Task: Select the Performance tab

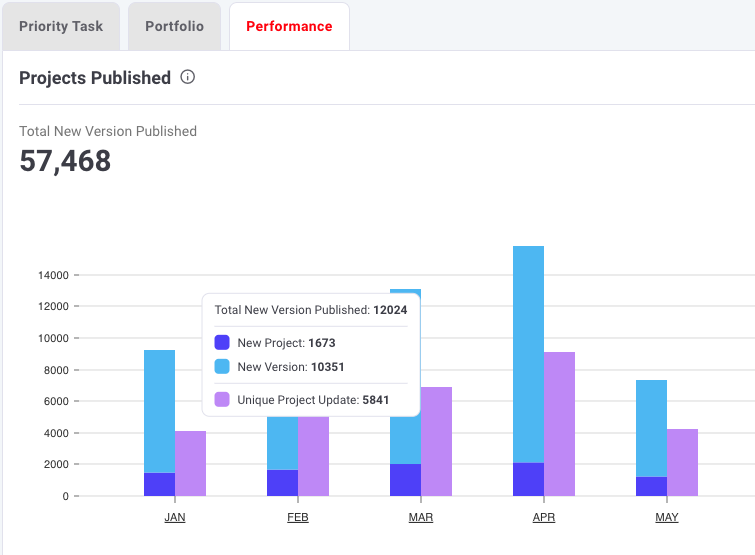Action: coord(289,26)
